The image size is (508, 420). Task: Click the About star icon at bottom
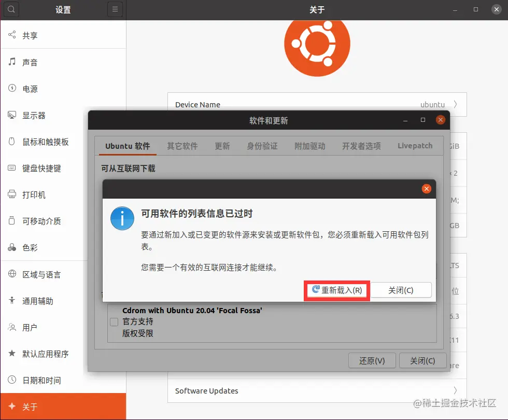point(12,406)
